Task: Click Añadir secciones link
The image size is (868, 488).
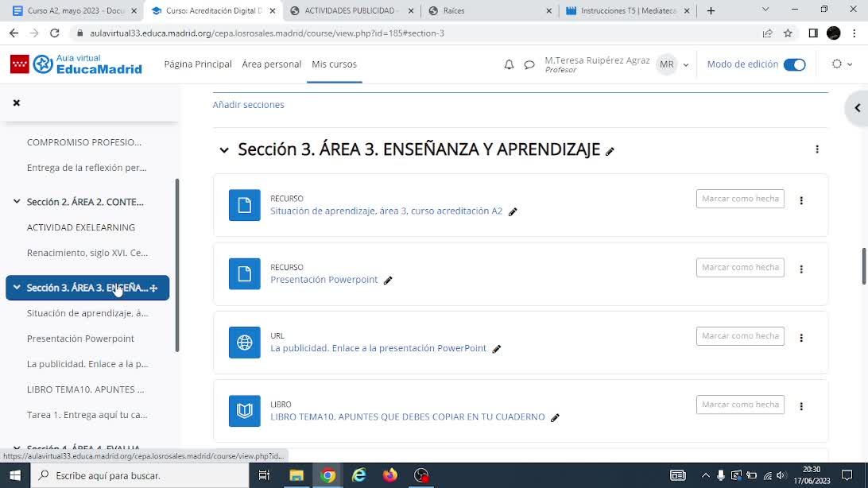Action: (248, 105)
